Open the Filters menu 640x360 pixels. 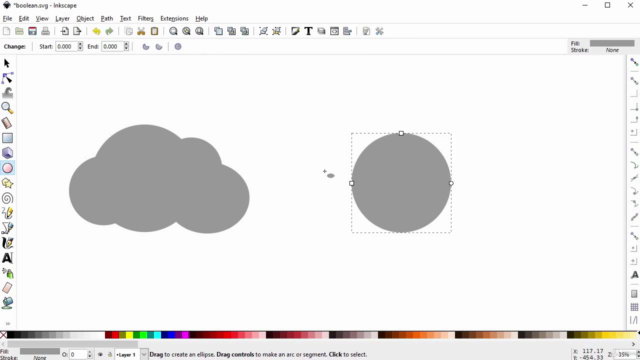pos(145,19)
